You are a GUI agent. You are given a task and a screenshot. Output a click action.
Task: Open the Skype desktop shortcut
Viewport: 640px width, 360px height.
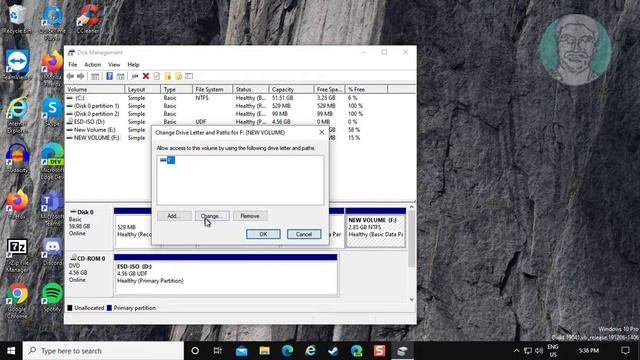point(52,111)
